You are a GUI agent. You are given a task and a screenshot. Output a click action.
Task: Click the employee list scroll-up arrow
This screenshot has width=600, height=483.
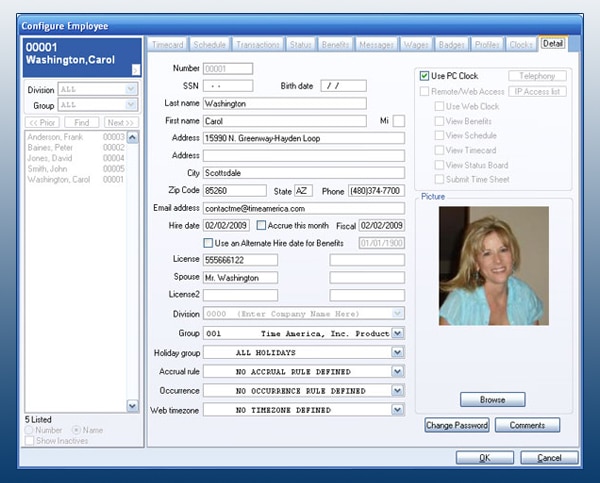point(132,137)
